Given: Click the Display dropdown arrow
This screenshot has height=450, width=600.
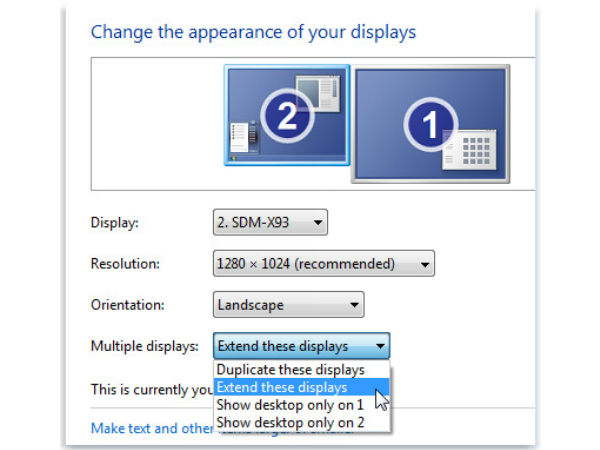Looking at the screenshot, I should tap(318, 222).
